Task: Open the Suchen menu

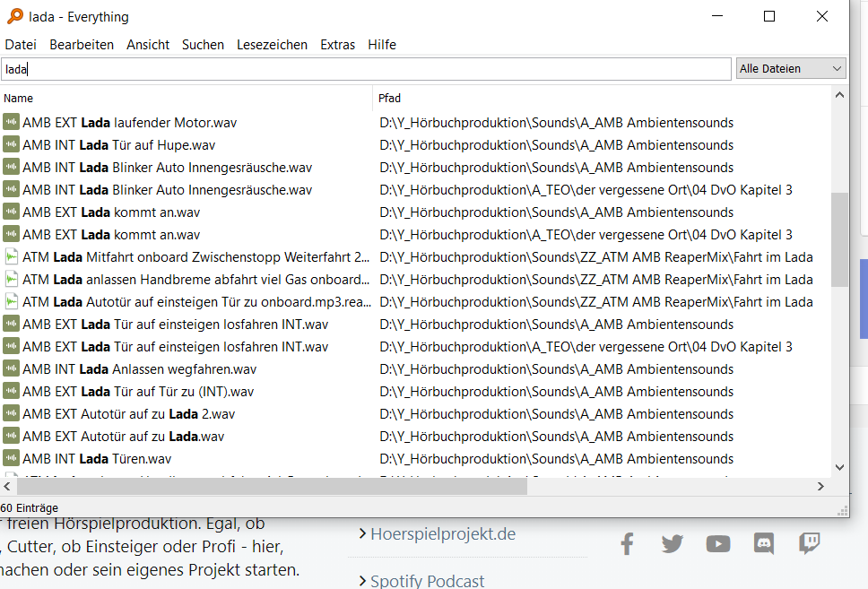Action: [203, 44]
